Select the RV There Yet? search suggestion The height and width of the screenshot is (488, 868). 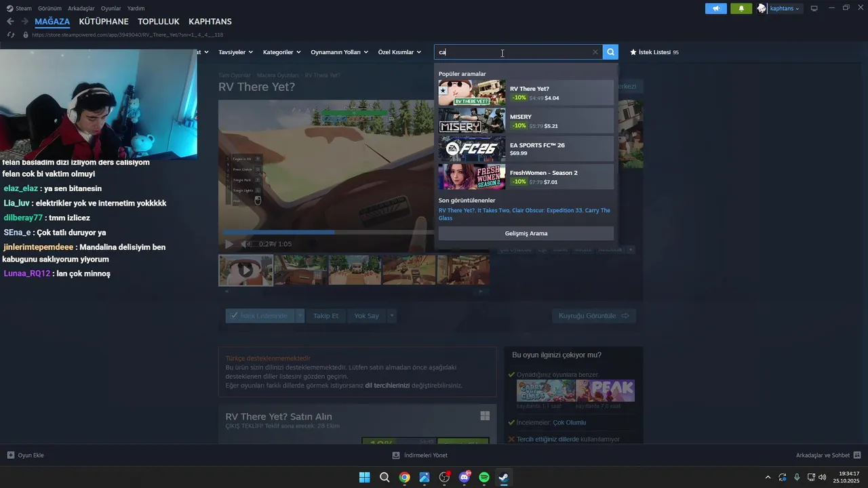pyautogui.click(x=526, y=93)
